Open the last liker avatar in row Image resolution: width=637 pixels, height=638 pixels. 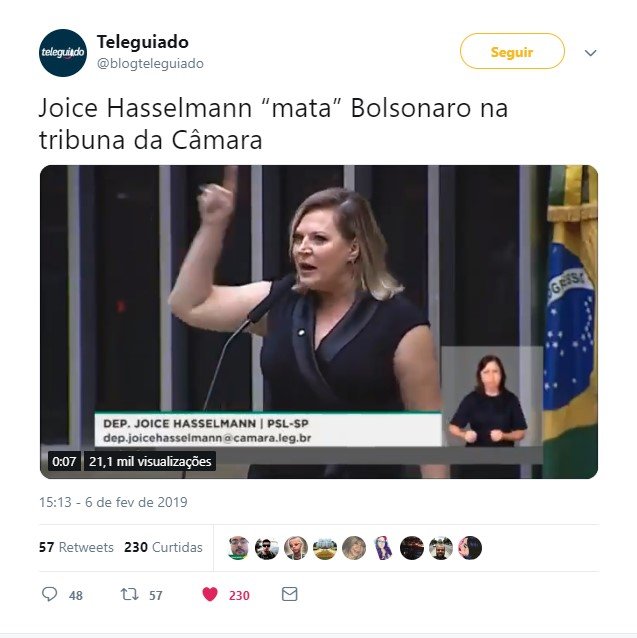[470, 548]
